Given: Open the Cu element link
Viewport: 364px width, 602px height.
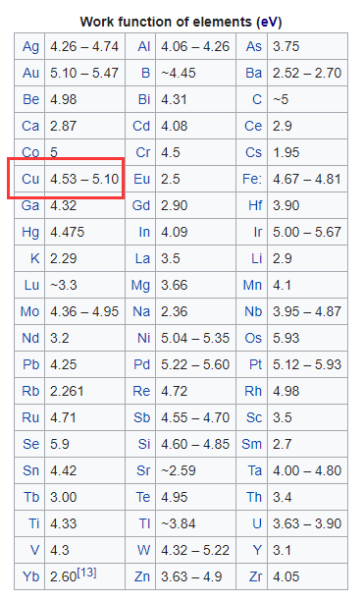Looking at the screenshot, I should pyautogui.click(x=30, y=179).
